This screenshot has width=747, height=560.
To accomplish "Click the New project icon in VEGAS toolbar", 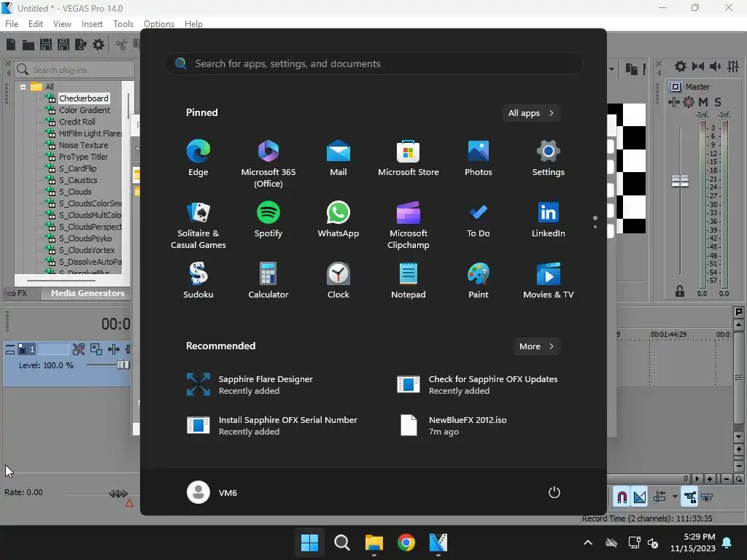I will click(x=10, y=44).
